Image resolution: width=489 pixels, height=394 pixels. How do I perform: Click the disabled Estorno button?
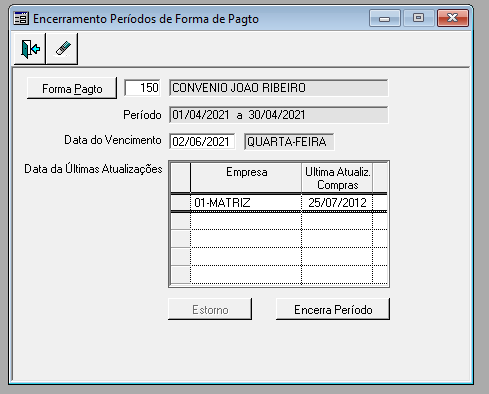point(210,309)
